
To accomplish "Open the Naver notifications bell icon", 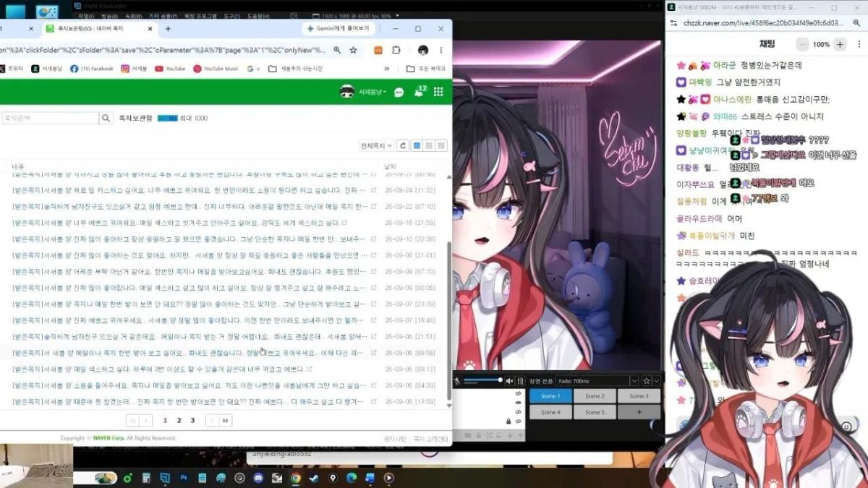I will [x=420, y=92].
